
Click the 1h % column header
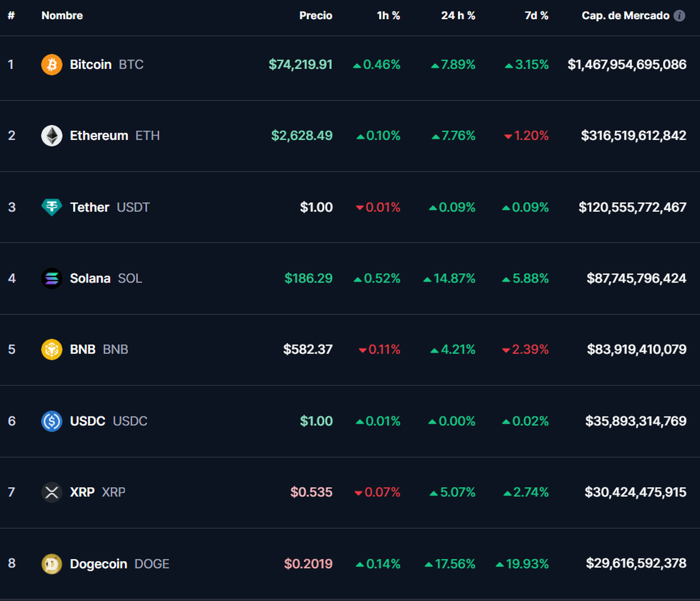coord(388,16)
